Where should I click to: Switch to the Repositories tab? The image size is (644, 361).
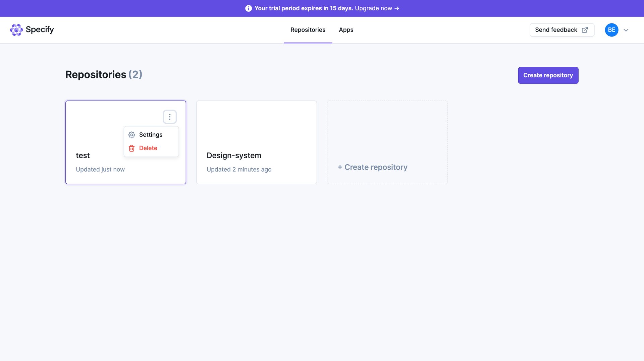point(308,30)
